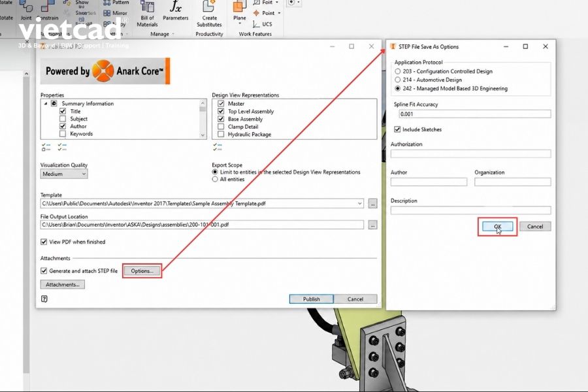The width and height of the screenshot is (588, 392).
Task: Select the Constrain tool in ribbon
Action: 49,10
